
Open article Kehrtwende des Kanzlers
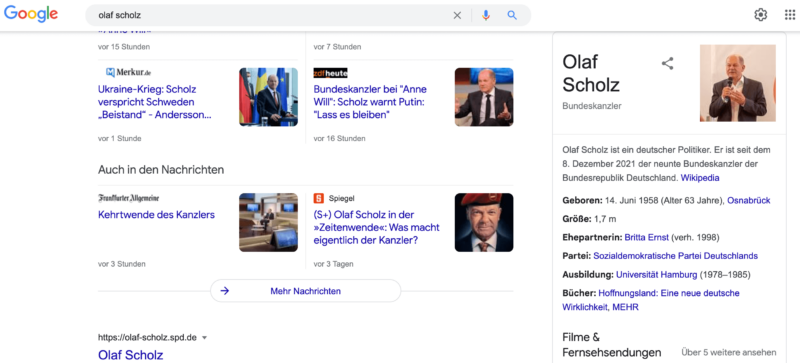pyautogui.click(x=156, y=215)
